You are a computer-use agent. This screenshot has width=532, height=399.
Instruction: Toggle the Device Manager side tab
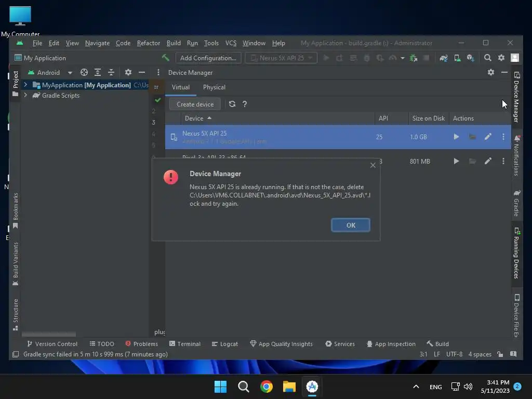coord(516,97)
